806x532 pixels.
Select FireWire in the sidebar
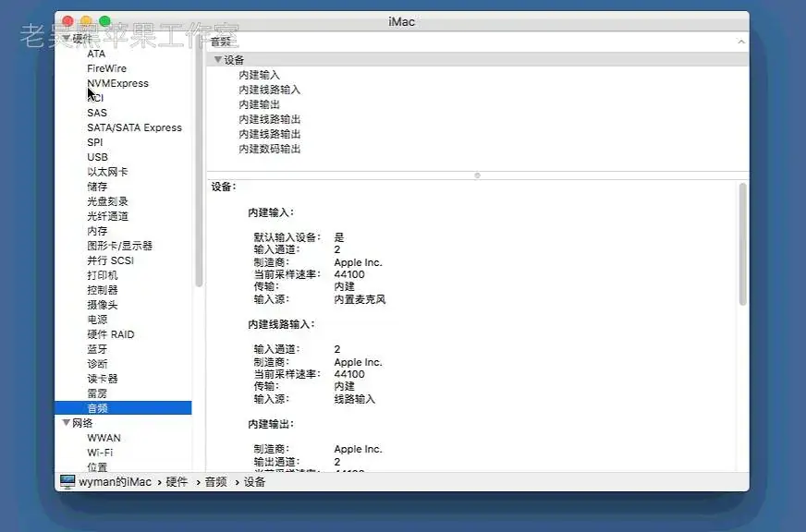pyautogui.click(x=106, y=68)
